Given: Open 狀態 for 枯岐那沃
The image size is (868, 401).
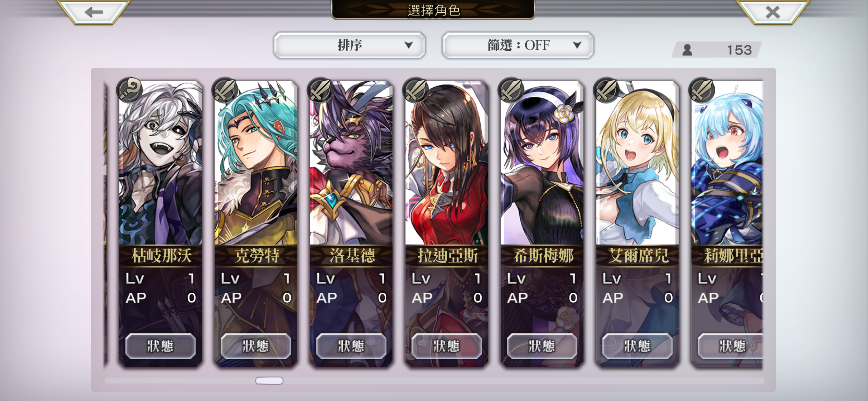Looking at the screenshot, I should 160,346.
